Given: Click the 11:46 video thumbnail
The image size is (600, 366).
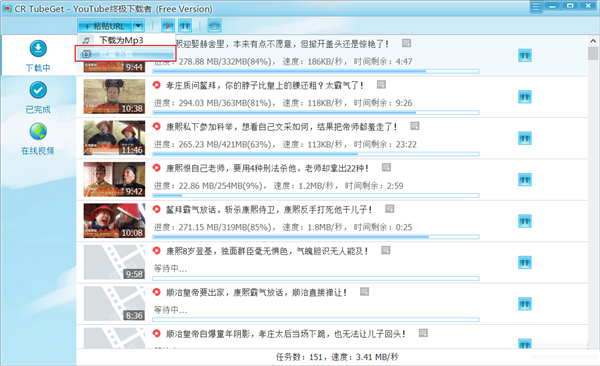Looking at the screenshot, I should coord(114,138).
